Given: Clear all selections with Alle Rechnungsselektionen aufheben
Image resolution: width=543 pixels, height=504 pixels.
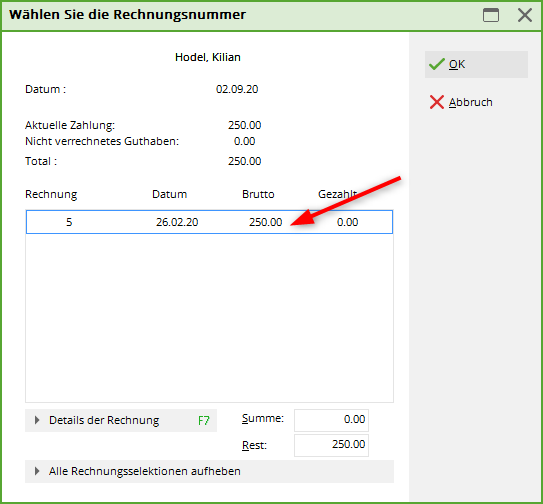Looking at the screenshot, I should (x=209, y=471).
